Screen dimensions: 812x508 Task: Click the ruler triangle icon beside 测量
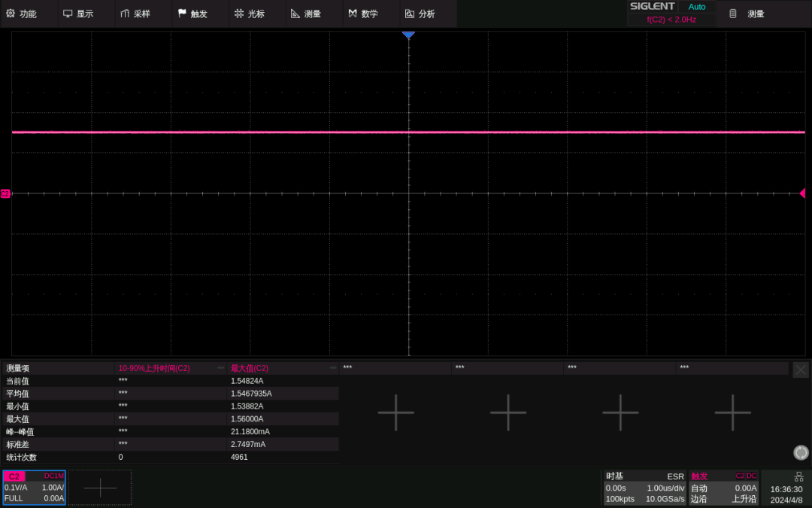295,14
